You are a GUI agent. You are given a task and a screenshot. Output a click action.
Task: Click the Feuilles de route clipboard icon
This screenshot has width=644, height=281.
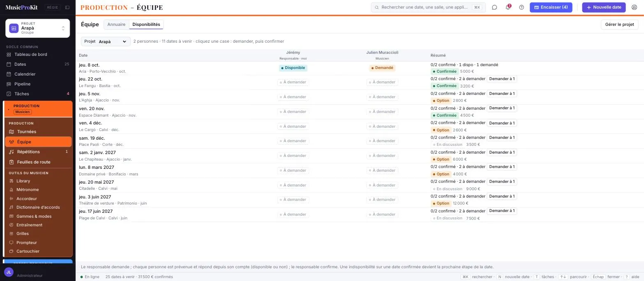(11, 162)
